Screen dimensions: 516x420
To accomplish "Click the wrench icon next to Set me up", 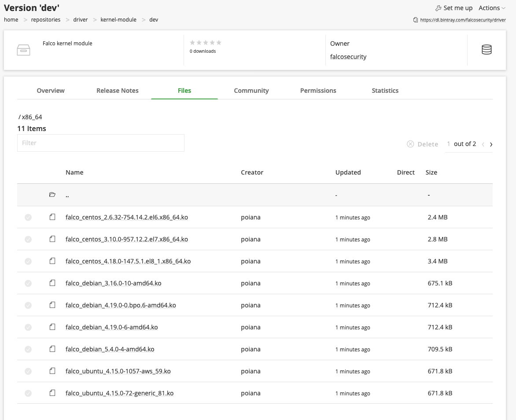I will (438, 8).
